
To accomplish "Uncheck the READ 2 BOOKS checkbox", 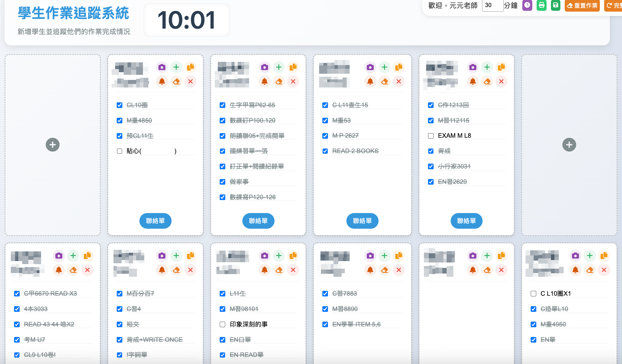I will point(325,151).
